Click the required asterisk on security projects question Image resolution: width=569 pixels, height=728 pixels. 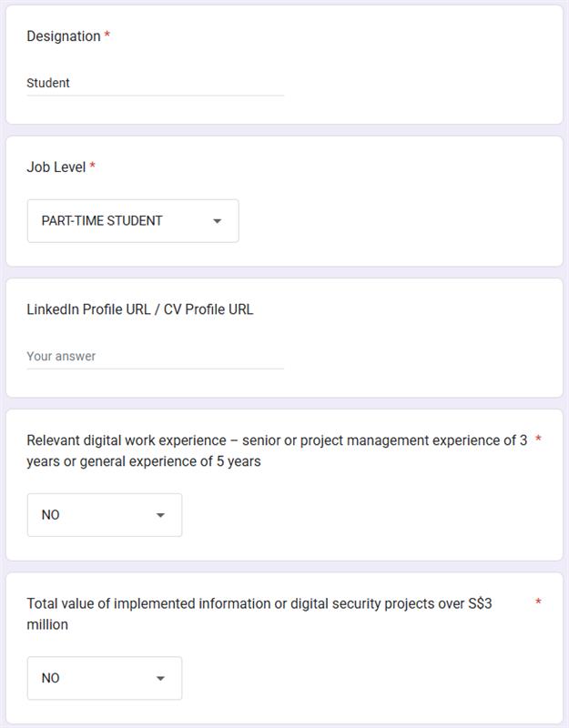pos(538,602)
